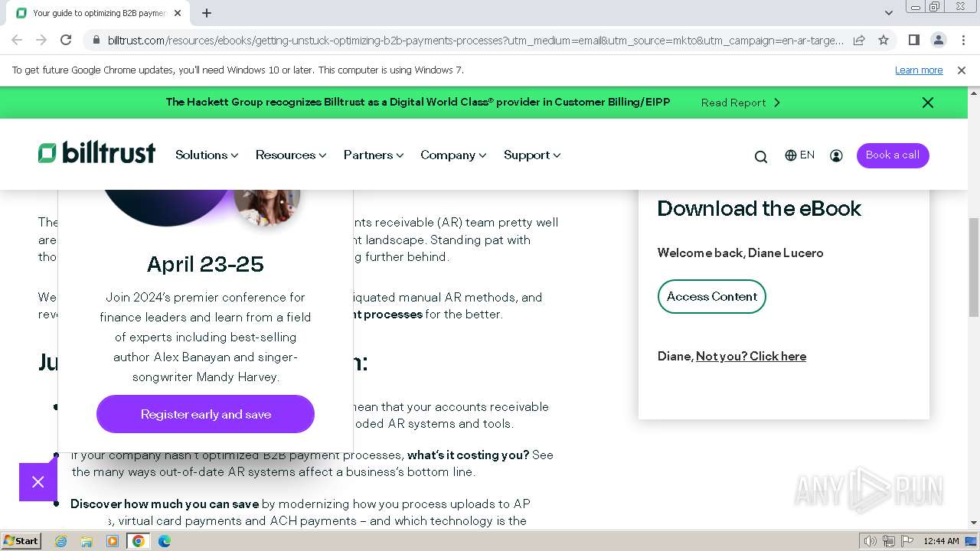
Task: Dismiss the Chrome update notice
Action: [962, 70]
